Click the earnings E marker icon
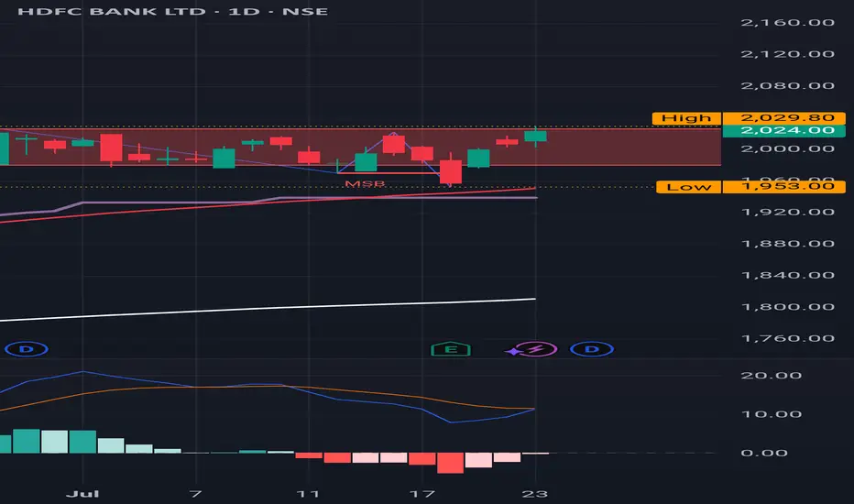 tap(451, 349)
